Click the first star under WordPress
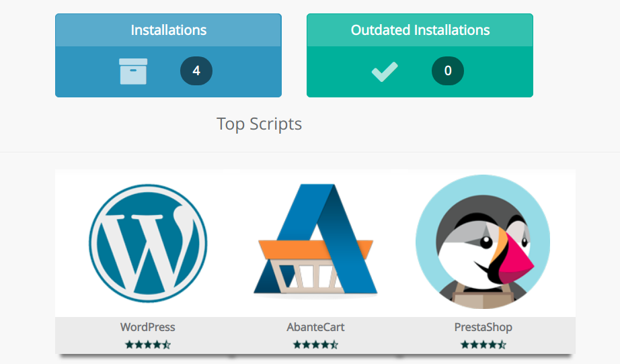 (x=129, y=345)
